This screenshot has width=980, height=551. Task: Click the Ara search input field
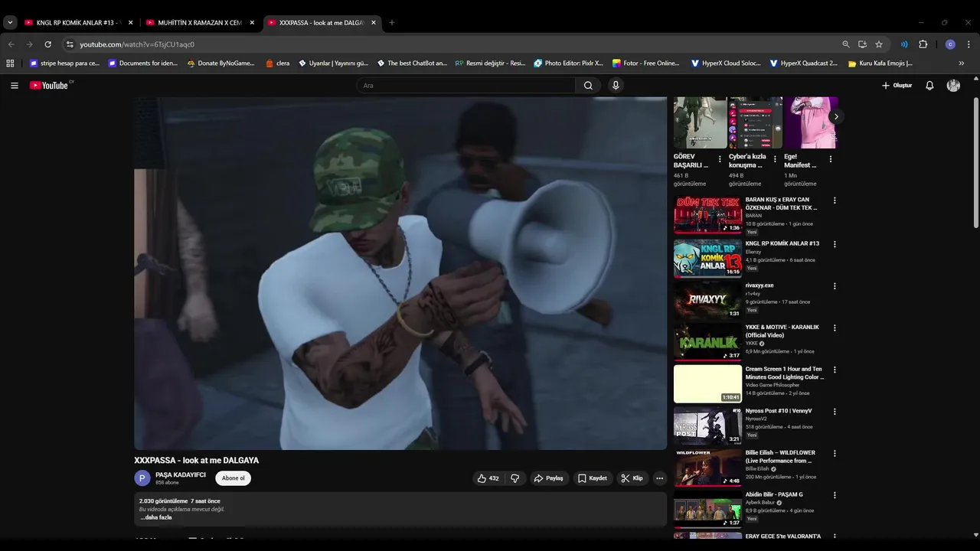pyautogui.click(x=467, y=86)
